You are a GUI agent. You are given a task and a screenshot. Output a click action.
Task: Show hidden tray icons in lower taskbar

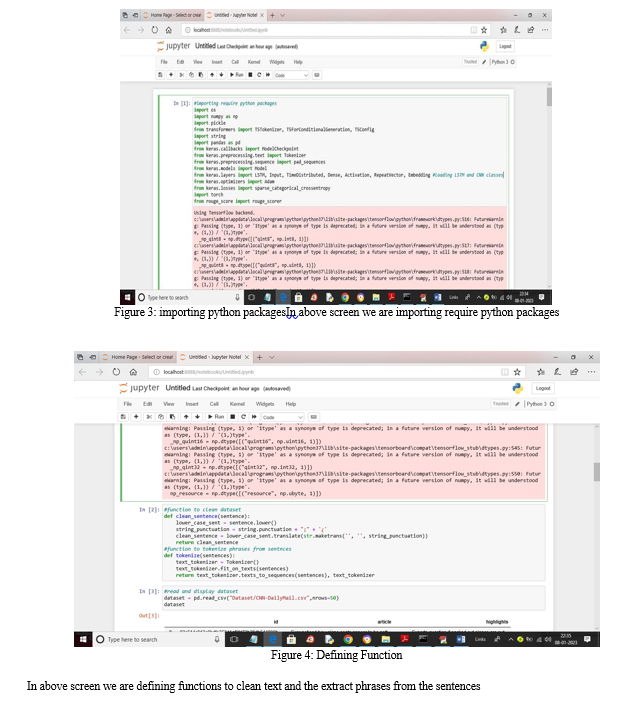pos(510,639)
